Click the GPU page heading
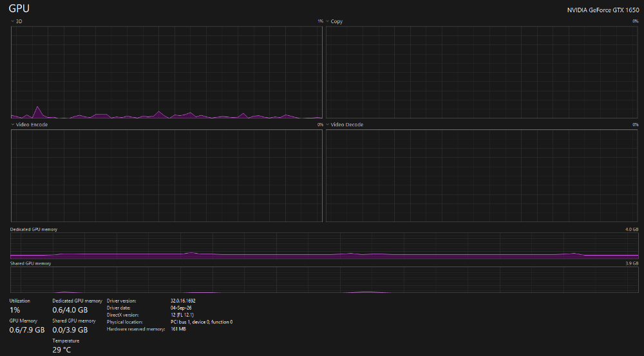The width and height of the screenshot is (644, 356). [x=19, y=8]
